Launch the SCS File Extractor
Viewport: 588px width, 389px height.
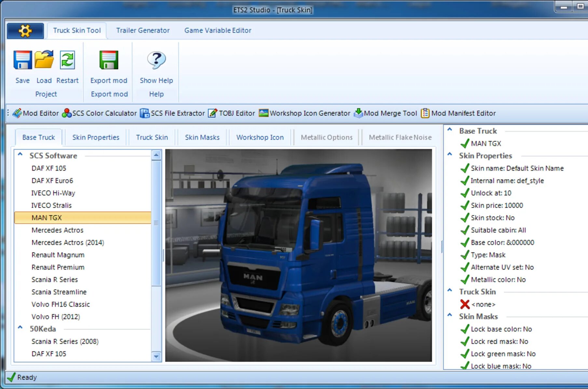tap(172, 113)
